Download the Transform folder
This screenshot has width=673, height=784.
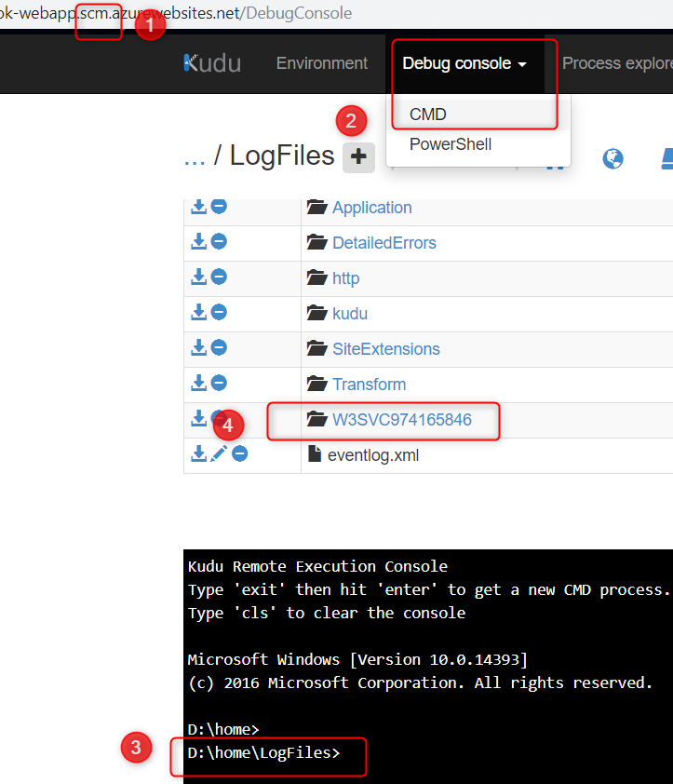coord(198,383)
